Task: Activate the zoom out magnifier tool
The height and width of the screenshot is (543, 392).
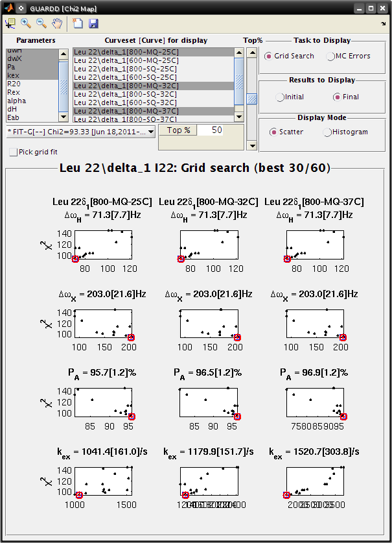Action: (x=41, y=23)
